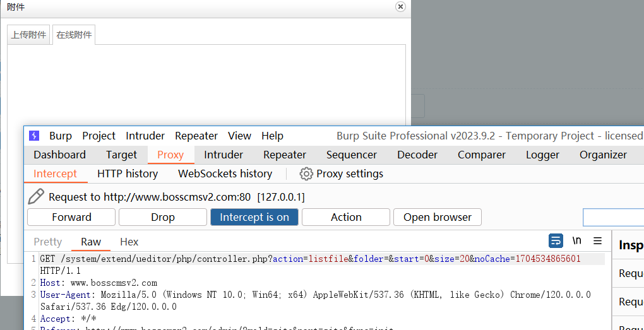Click the pencil icon beside the request URL

click(x=37, y=197)
